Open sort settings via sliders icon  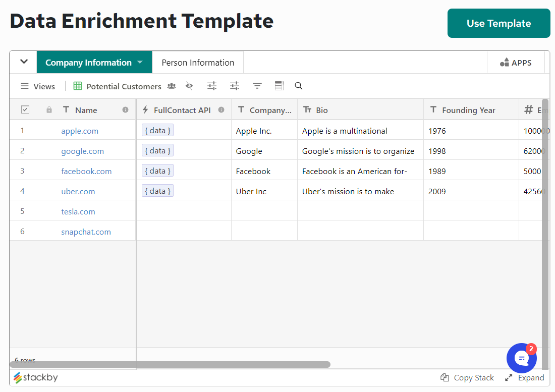click(x=211, y=86)
